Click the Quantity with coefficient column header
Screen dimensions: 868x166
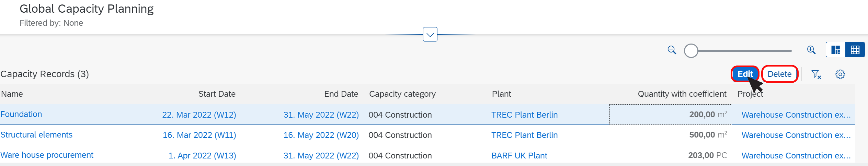[682, 94]
